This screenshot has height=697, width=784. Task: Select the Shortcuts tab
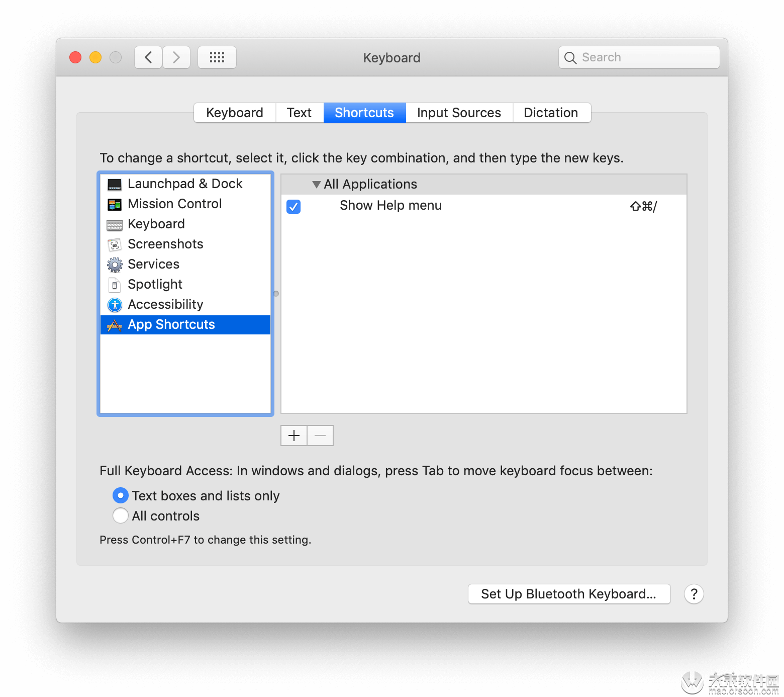pyautogui.click(x=365, y=113)
